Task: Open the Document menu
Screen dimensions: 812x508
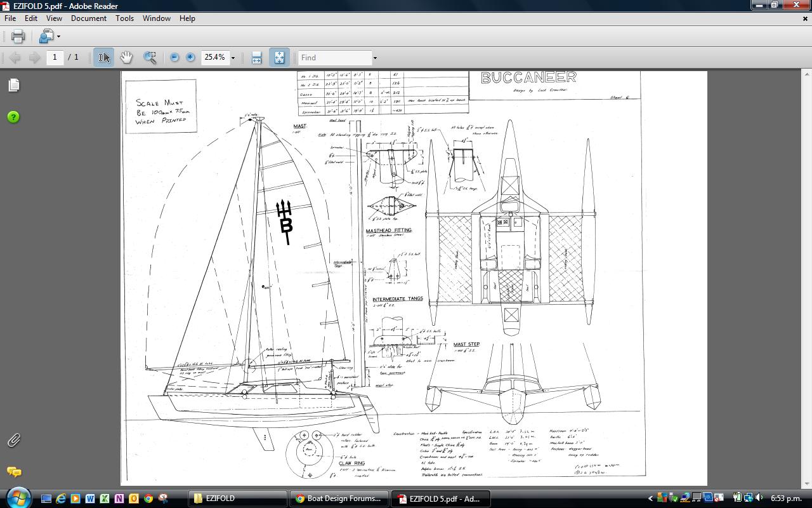Action: (88, 18)
